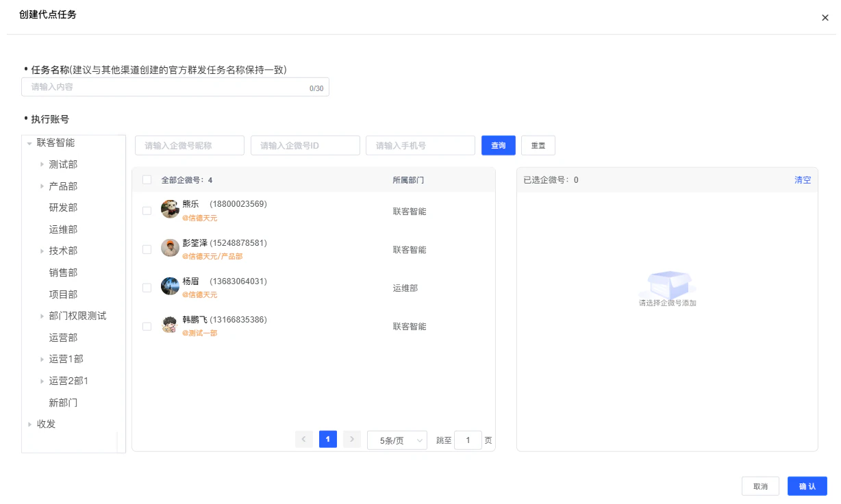Check the box for 熊乐

coord(147,211)
